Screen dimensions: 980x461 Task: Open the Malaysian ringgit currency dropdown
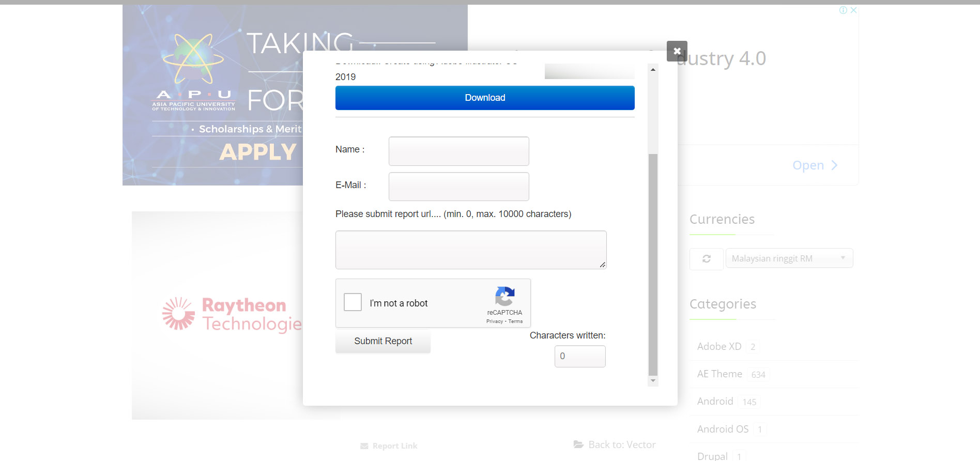click(x=789, y=258)
